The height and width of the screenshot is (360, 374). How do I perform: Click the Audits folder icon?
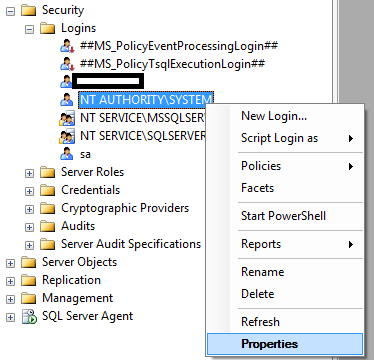click(47, 227)
